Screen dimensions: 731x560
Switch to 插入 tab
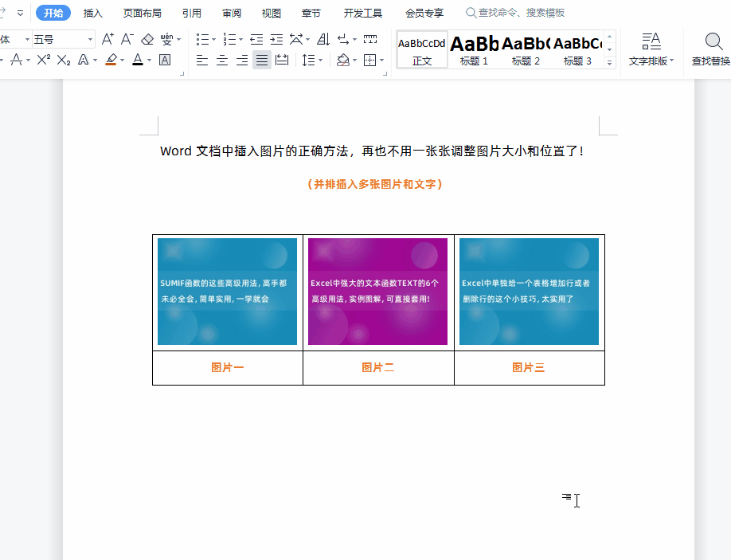(93, 13)
